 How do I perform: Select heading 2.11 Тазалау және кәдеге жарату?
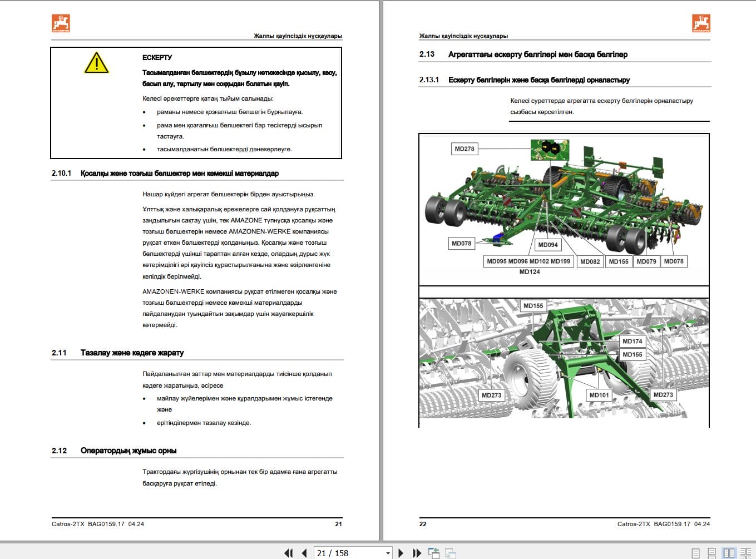(117, 353)
